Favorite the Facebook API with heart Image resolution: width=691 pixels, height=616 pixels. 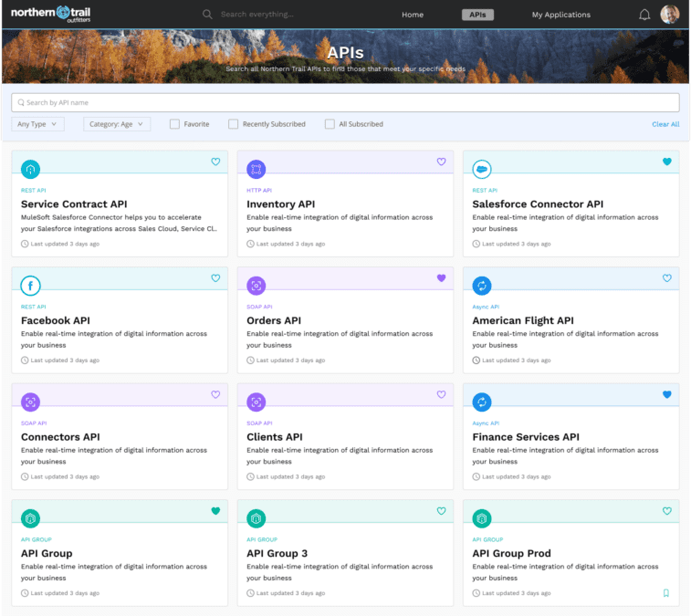215,278
